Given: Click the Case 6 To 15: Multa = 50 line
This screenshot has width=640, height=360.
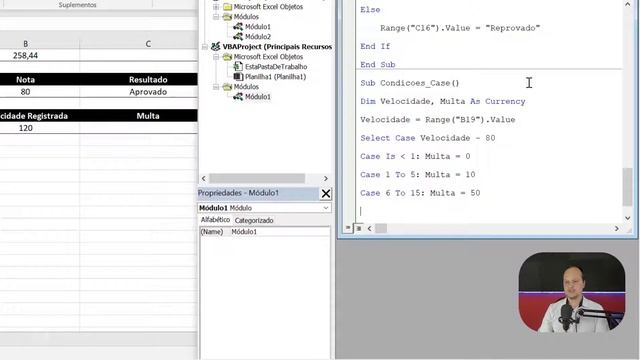Looking at the screenshot, I should 420,193.
